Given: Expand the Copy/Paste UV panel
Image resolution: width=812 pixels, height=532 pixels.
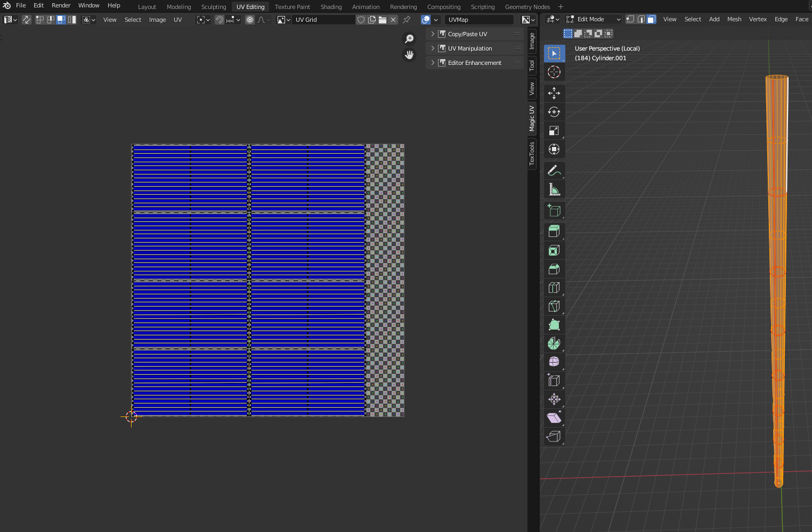Looking at the screenshot, I should click(x=475, y=34).
